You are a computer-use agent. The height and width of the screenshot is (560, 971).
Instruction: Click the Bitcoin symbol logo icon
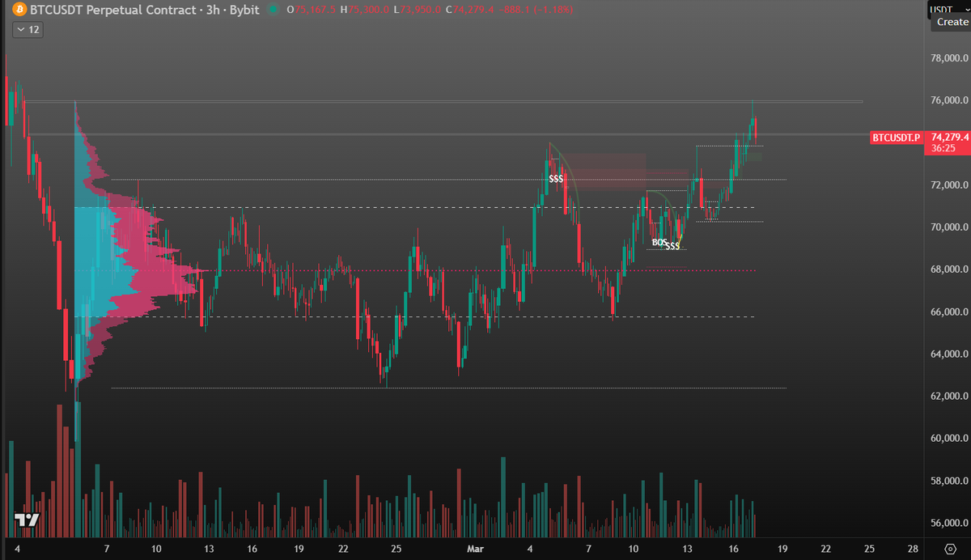[20, 10]
